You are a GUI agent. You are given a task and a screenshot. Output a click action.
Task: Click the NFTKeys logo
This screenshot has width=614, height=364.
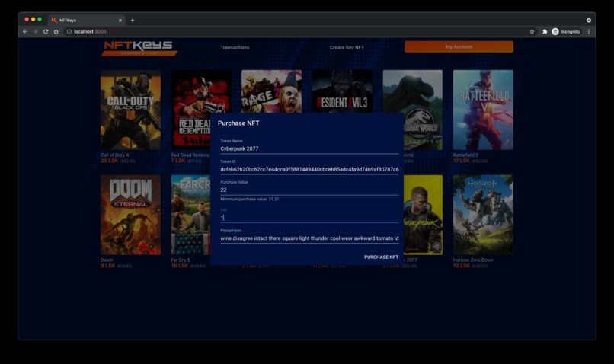[139, 48]
